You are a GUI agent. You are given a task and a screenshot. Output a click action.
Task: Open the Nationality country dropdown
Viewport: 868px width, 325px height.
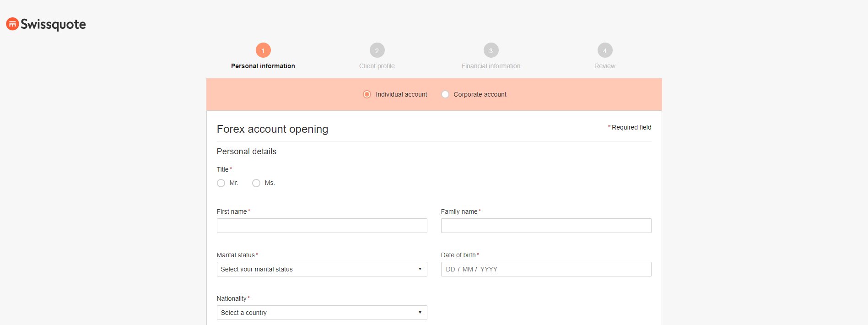coord(322,313)
